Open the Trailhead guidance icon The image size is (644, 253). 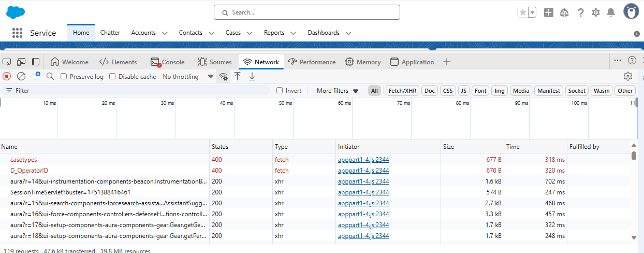[564, 12]
